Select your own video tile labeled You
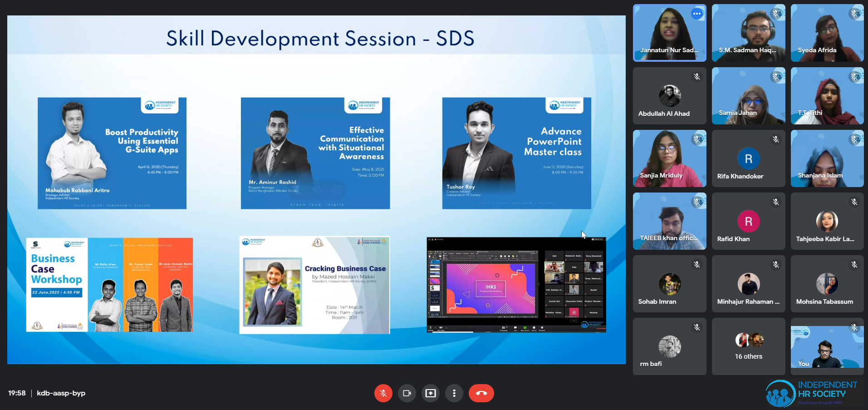 pos(827,346)
